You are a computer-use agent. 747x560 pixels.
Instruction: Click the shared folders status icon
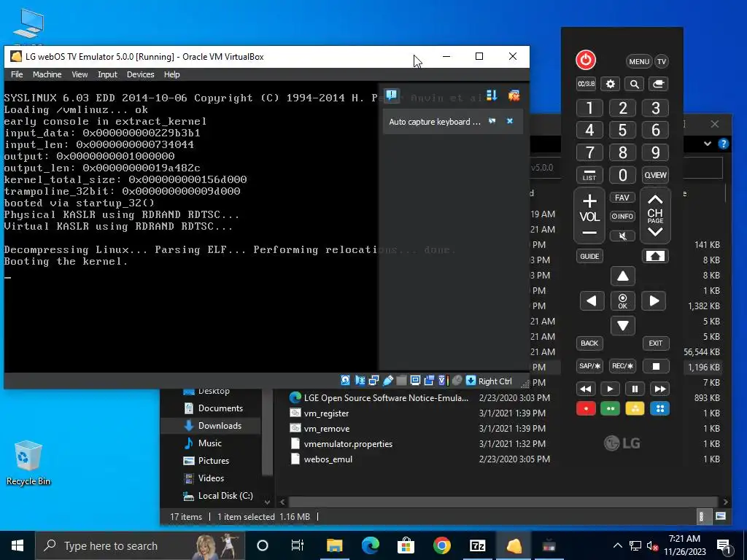pos(402,381)
